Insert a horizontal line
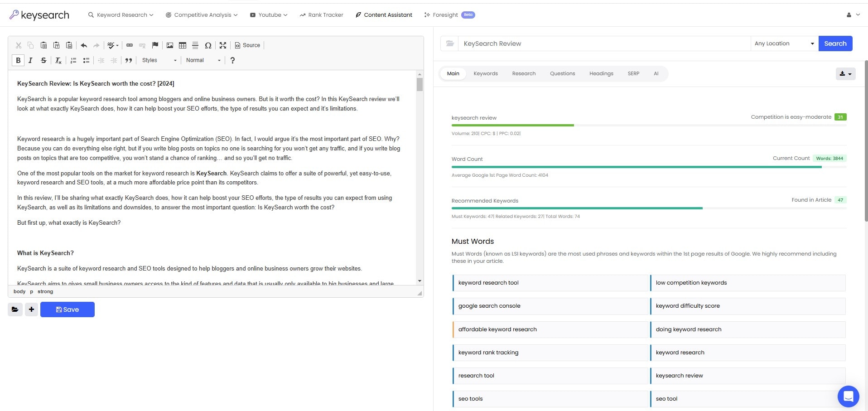Screen dimensions: 868x411 pyautogui.click(x=195, y=45)
